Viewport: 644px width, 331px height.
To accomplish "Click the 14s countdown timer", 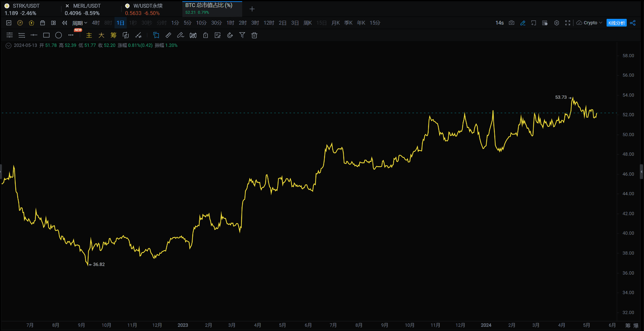I will point(499,23).
